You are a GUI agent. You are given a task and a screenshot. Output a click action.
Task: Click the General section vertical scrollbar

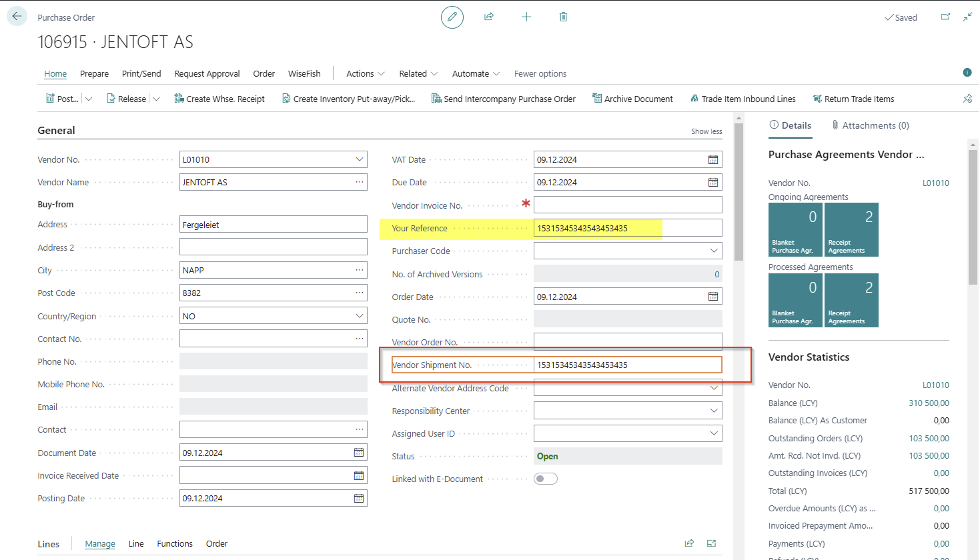coord(739,193)
